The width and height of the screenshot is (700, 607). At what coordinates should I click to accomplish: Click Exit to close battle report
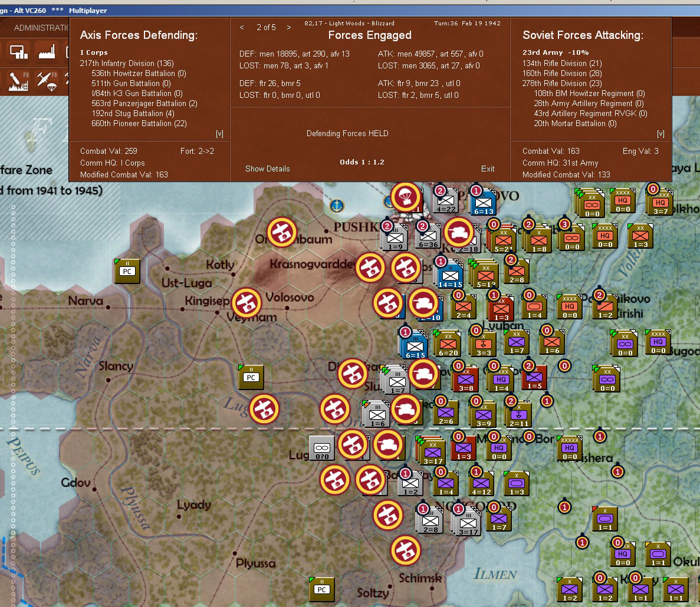tap(488, 169)
